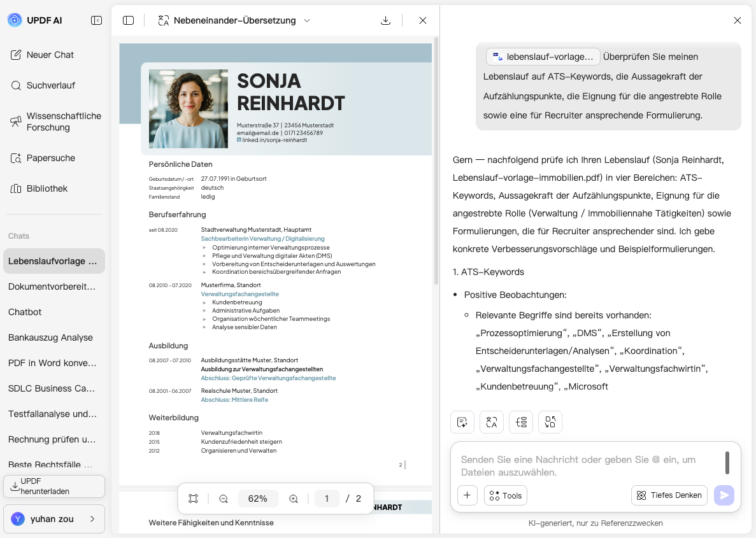Click the UPDF AI logo icon
Viewport: 756px width, 538px height.
point(15,20)
